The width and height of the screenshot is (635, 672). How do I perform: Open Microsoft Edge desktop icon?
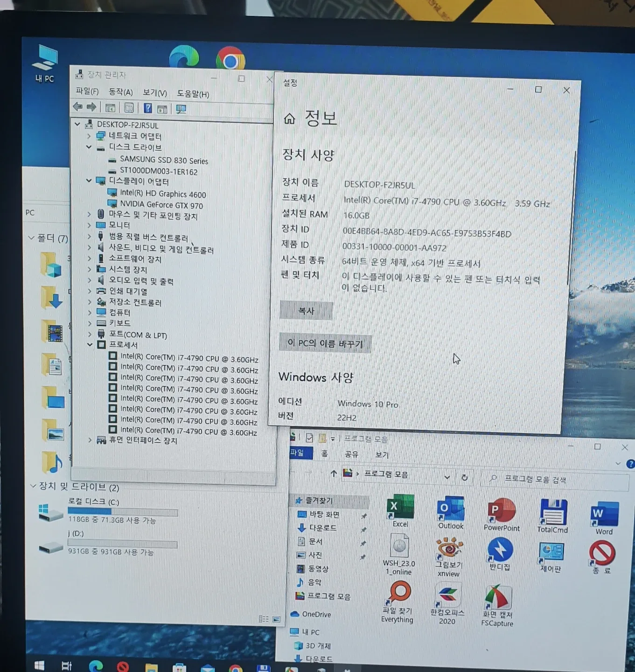(x=184, y=58)
